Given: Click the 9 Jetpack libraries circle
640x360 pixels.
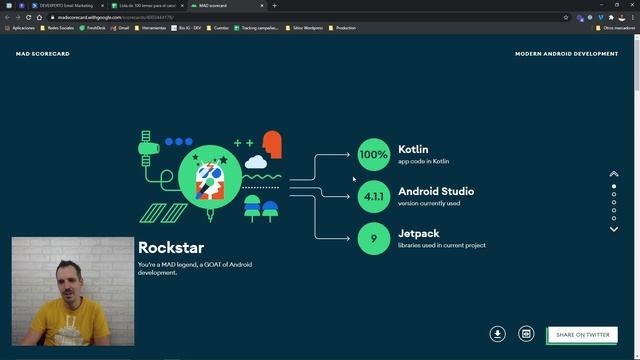Looking at the screenshot, I should 373,239.
